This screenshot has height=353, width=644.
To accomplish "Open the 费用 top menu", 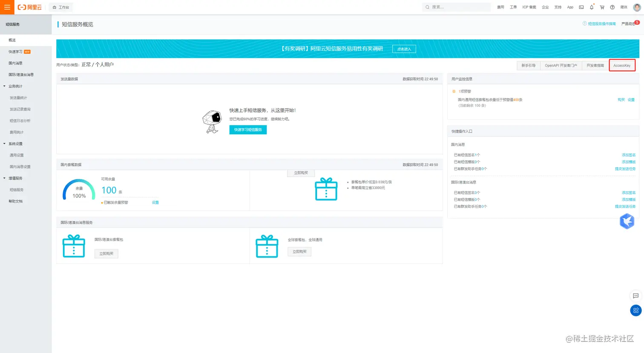I will tap(500, 7).
